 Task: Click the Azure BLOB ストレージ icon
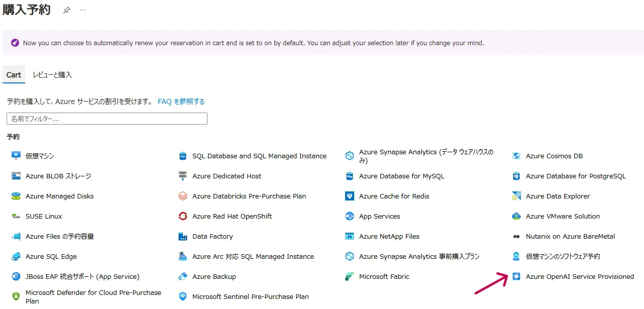coord(16,176)
